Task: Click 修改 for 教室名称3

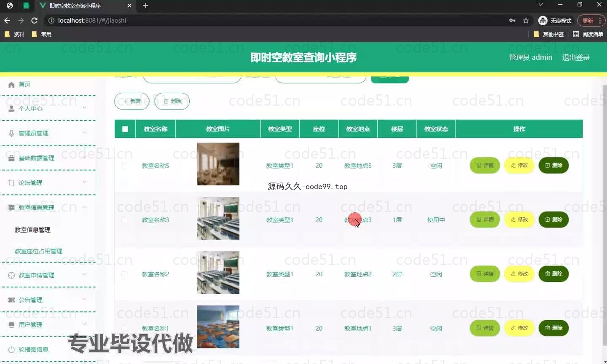Action: coord(519,219)
